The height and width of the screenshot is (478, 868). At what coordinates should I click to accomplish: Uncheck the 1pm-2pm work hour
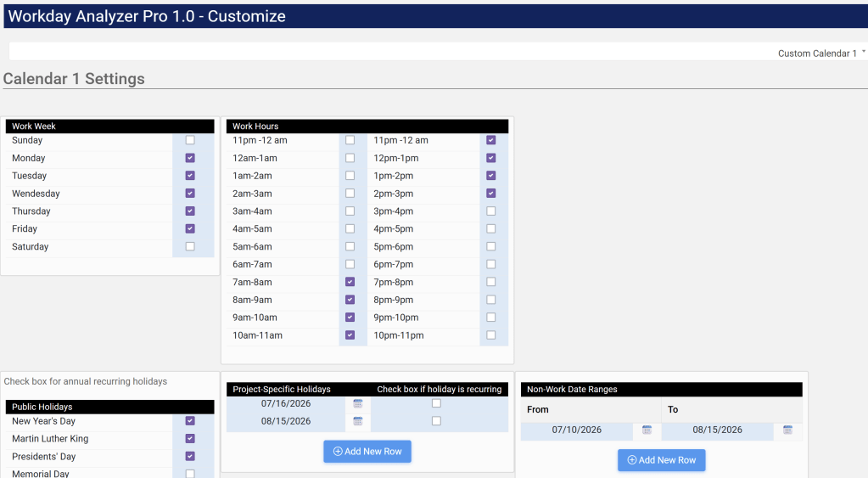491,176
